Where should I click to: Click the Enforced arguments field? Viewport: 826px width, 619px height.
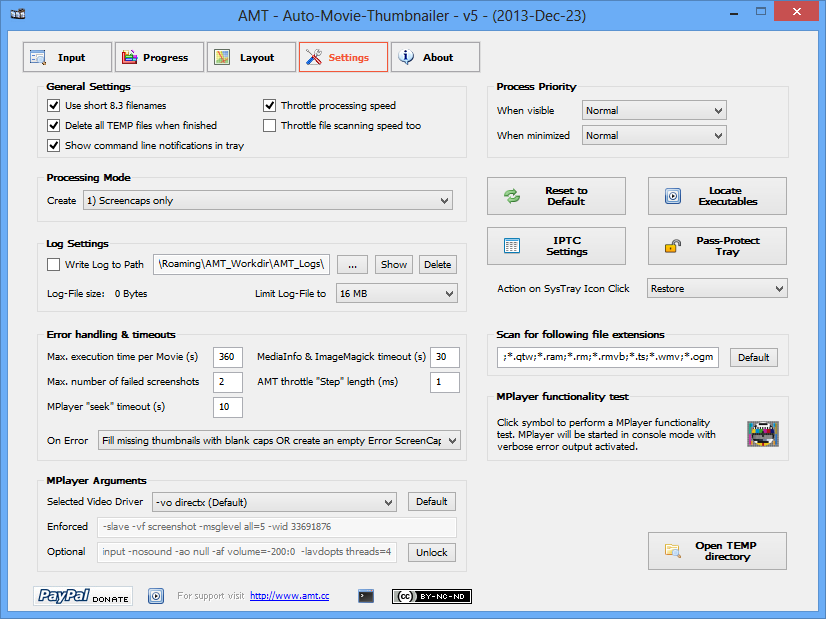pyautogui.click(x=277, y=527)
